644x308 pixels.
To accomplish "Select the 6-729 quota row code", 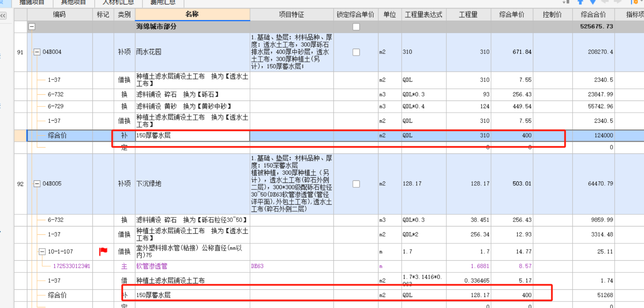I will click(55, 106).
